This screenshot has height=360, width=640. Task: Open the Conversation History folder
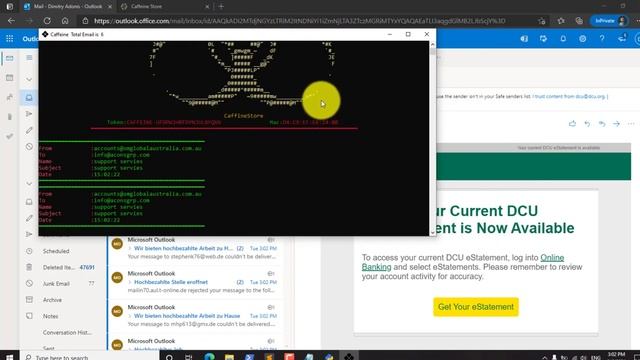point(67,333)
